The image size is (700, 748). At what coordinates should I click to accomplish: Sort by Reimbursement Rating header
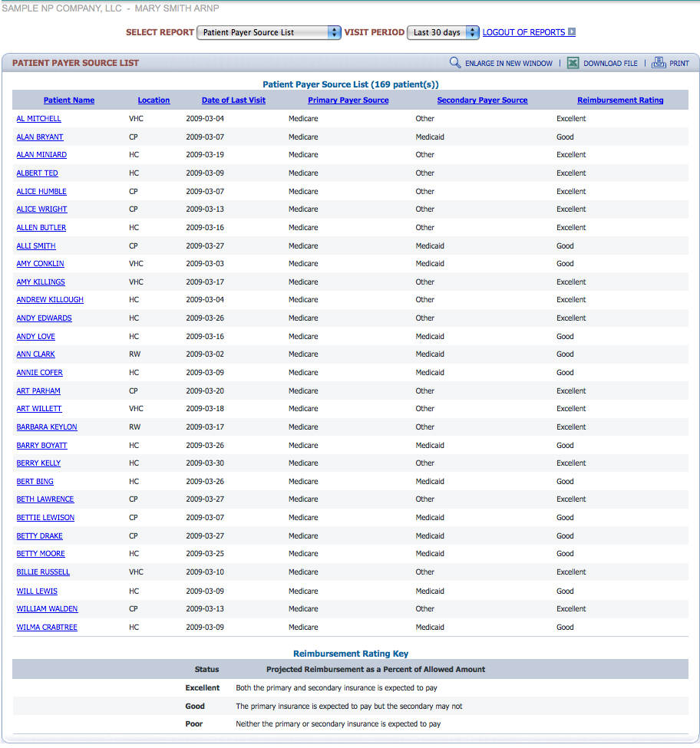(620, 101)
